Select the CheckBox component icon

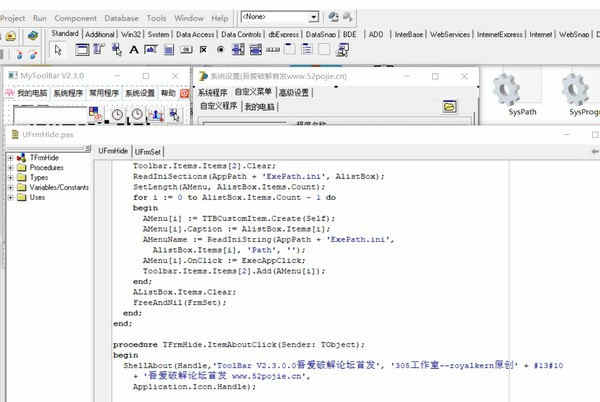pyautogui.click(x=203, y=50)
